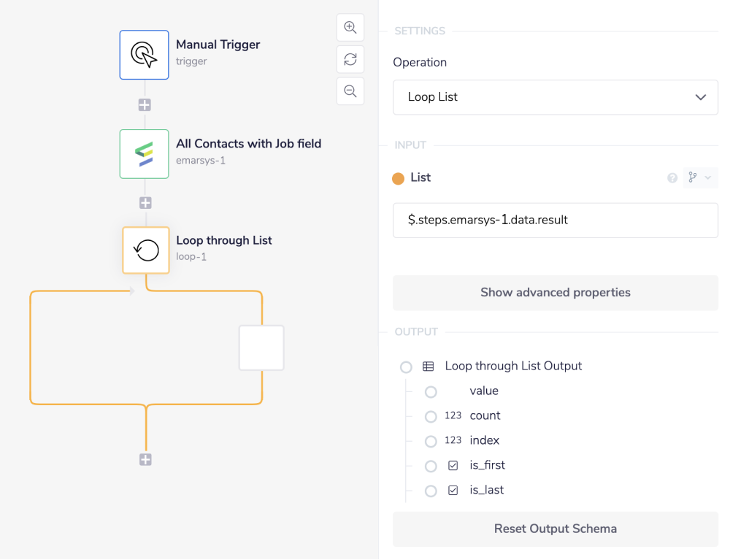Zoom out on the workflow canvas
The image size is (730, 560).
(350, 91)
